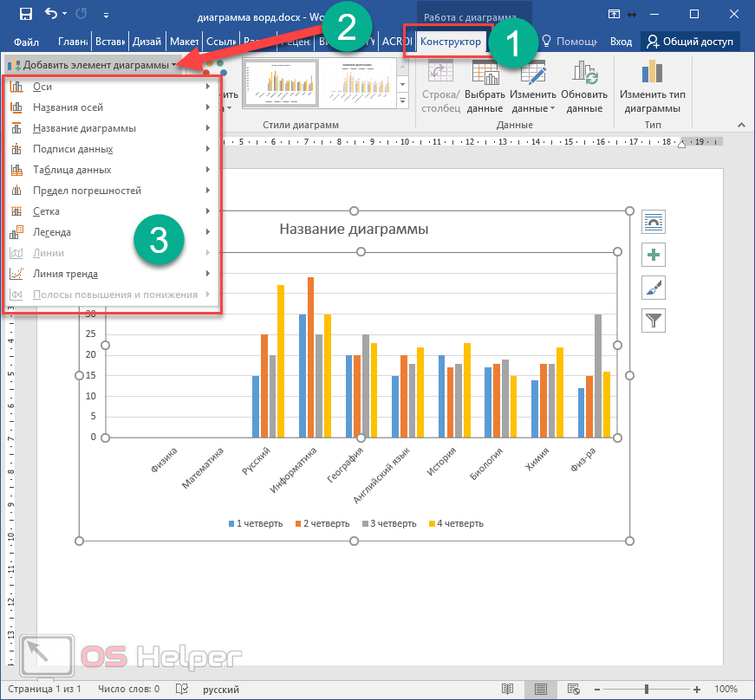Click Изменить тип диаграммы icon

[x=651, y=75]
